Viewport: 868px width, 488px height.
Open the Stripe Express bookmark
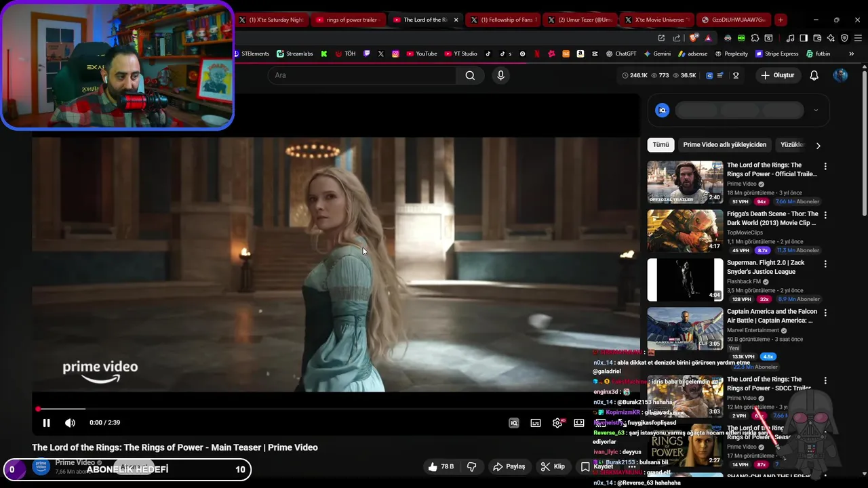point(777,54)
